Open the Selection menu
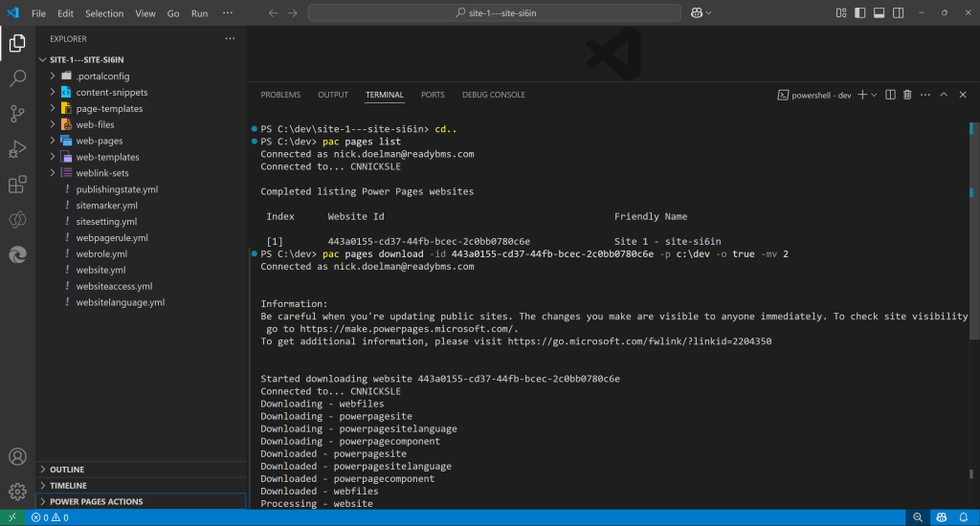Image resolution: width=980 pixels, height=526 pixels. [x=104, y=13]
